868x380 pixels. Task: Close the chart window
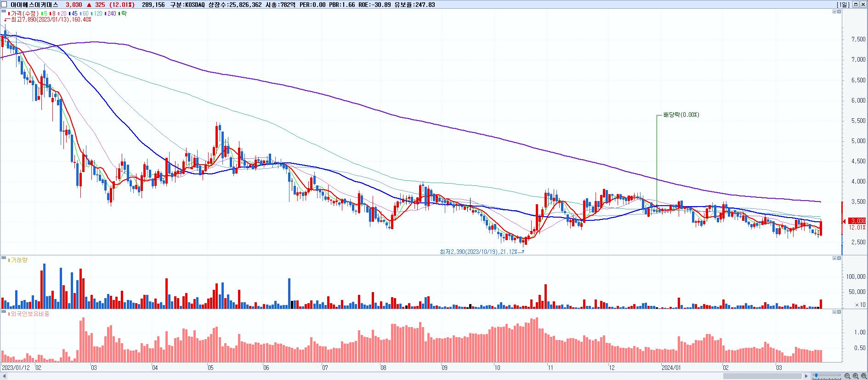[x=863, y=5]
